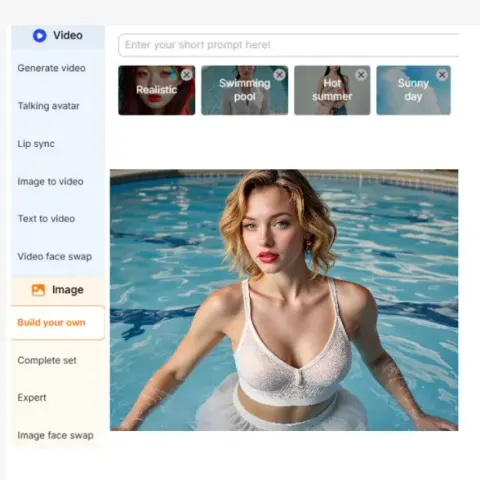Click the Sunny day tag thumbnail

[x=413, y=90]
